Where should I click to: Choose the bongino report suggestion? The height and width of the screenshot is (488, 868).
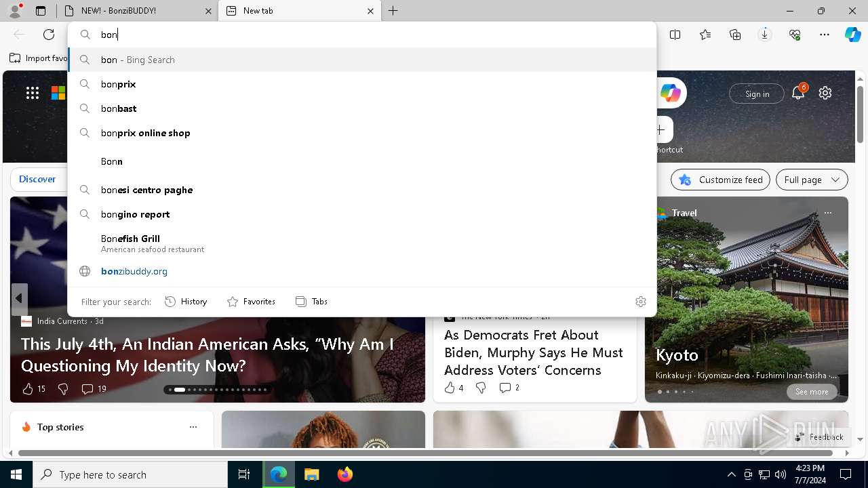(362, 214)
